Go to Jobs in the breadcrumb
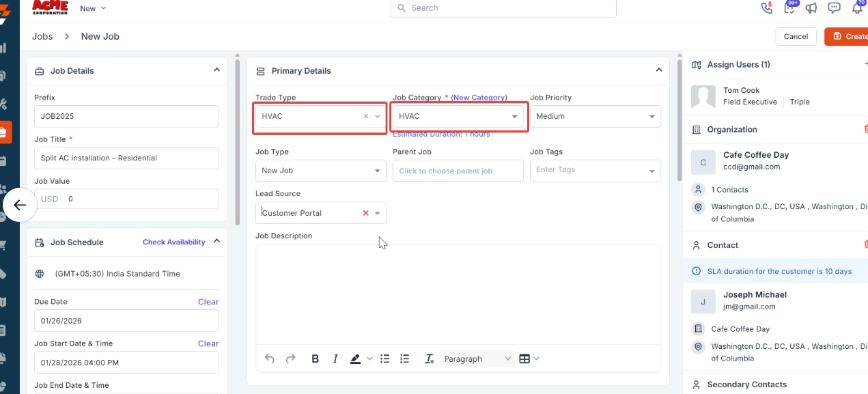 tap(42, 36)
